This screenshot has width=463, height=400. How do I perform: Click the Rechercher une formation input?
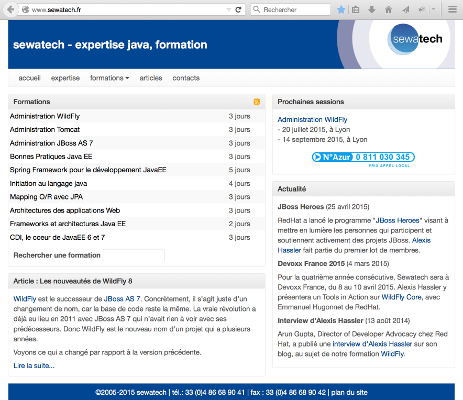coord(134,255)
